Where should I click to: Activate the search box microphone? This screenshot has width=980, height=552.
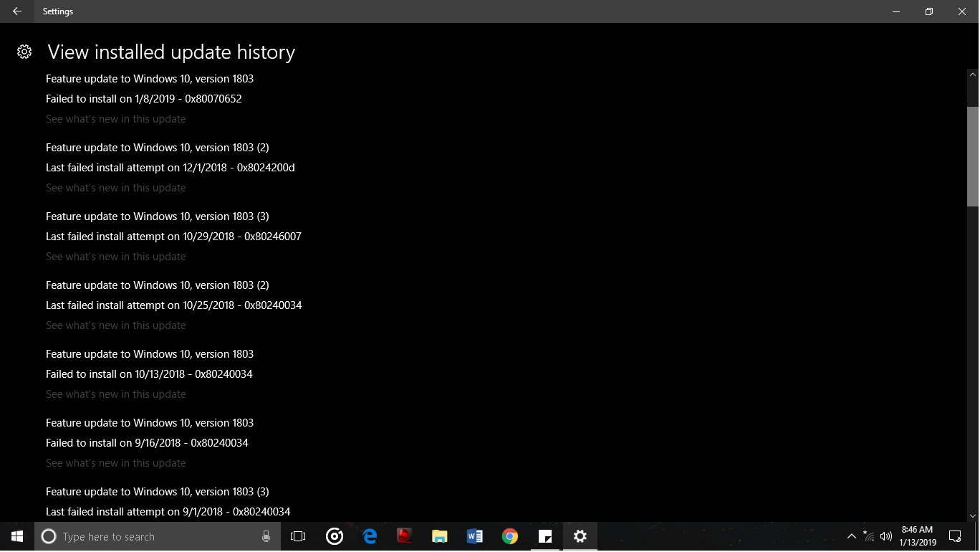coord(266,536)
